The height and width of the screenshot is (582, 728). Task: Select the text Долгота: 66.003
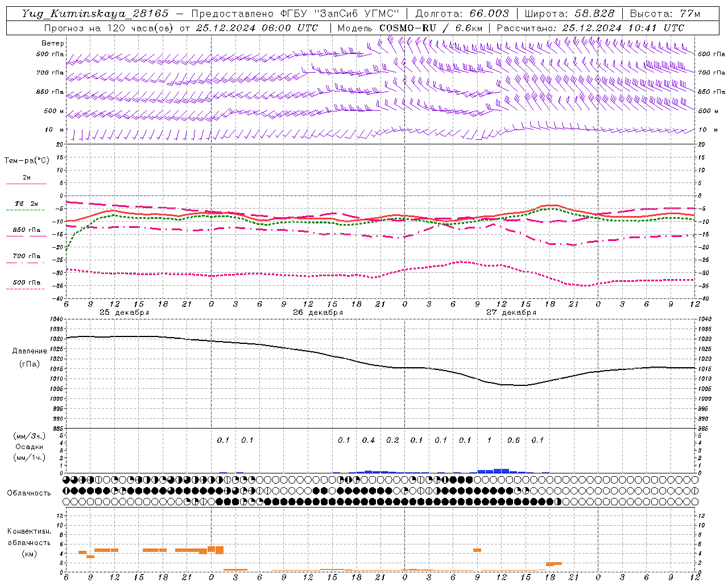pyautogui.click(x=462, y=14)
